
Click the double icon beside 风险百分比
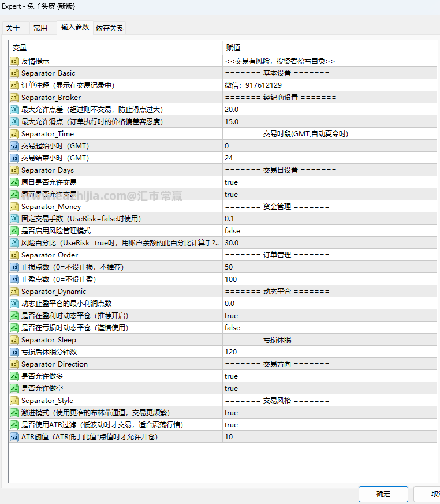14,242
